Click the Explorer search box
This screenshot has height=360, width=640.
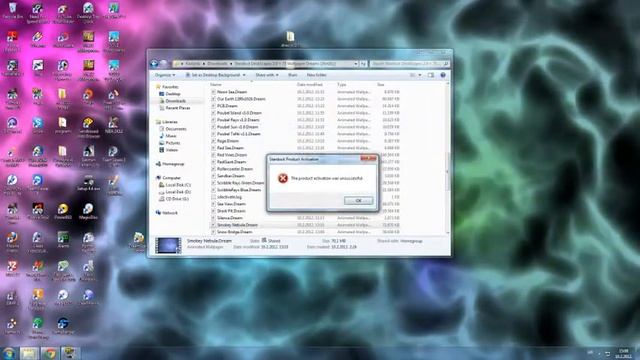tap(409, 64)
